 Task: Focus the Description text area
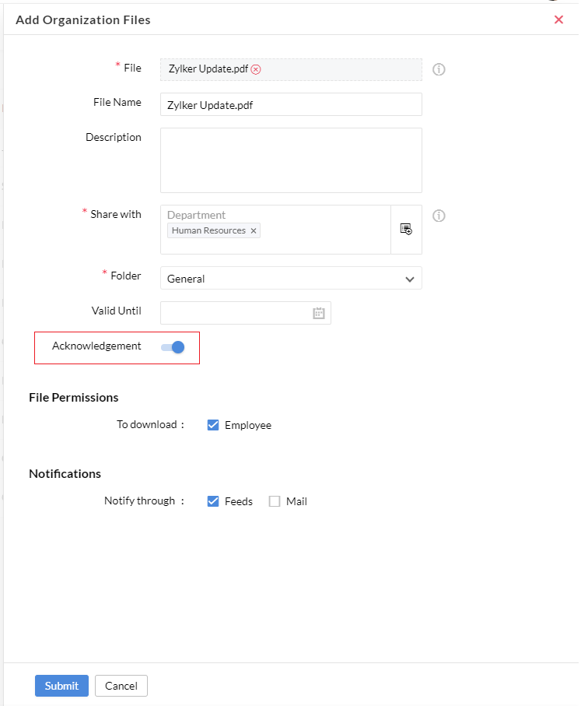[x=291, y=160]
